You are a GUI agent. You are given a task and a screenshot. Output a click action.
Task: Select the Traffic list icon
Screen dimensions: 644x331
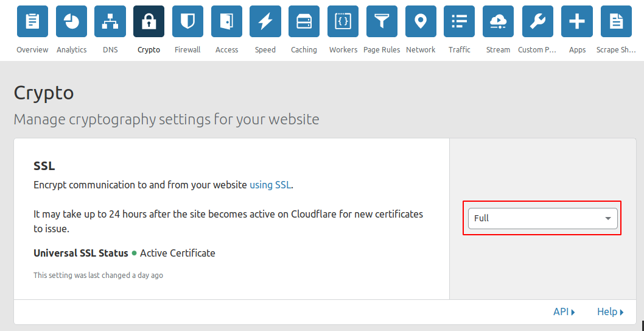point(460,22)
